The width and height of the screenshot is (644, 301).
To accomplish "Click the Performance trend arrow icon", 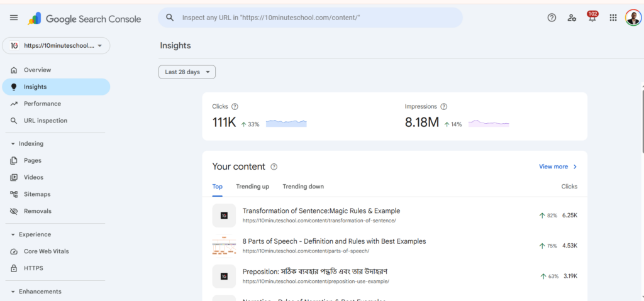I will coord(14,104).
